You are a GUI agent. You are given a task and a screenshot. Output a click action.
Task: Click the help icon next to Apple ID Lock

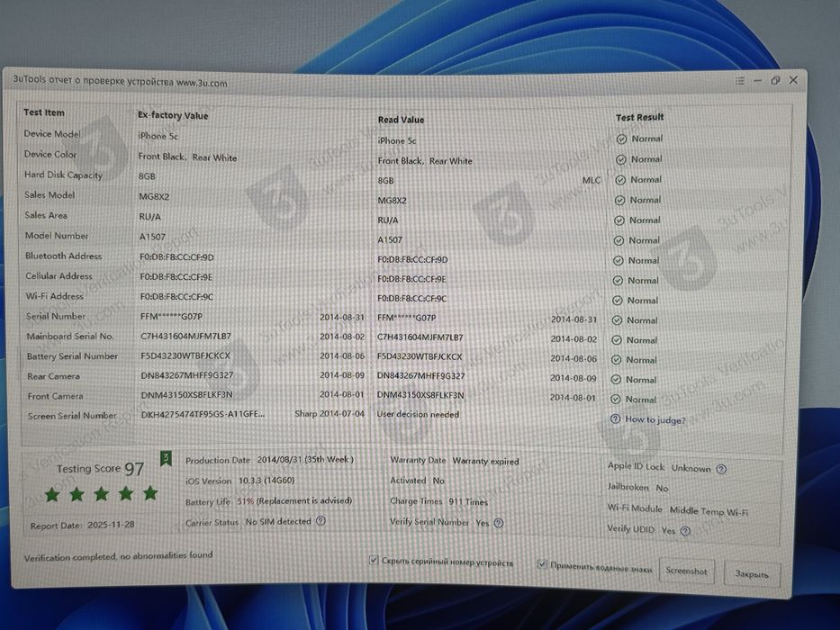[x=721, y=469]
